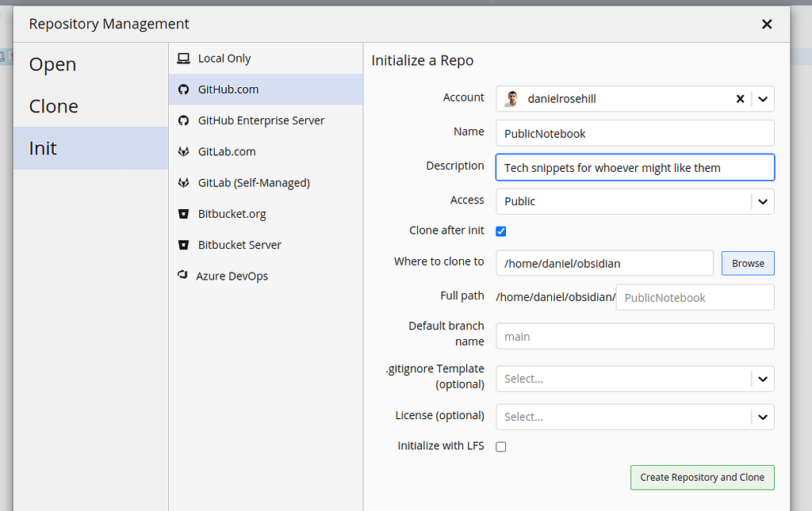Select the Open tab
This screenshot has width=812, height=511.
coord(52,64)
